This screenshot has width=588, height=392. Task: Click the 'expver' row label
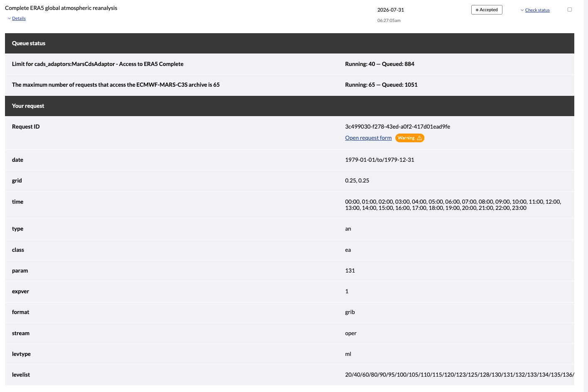click(20, 291)
